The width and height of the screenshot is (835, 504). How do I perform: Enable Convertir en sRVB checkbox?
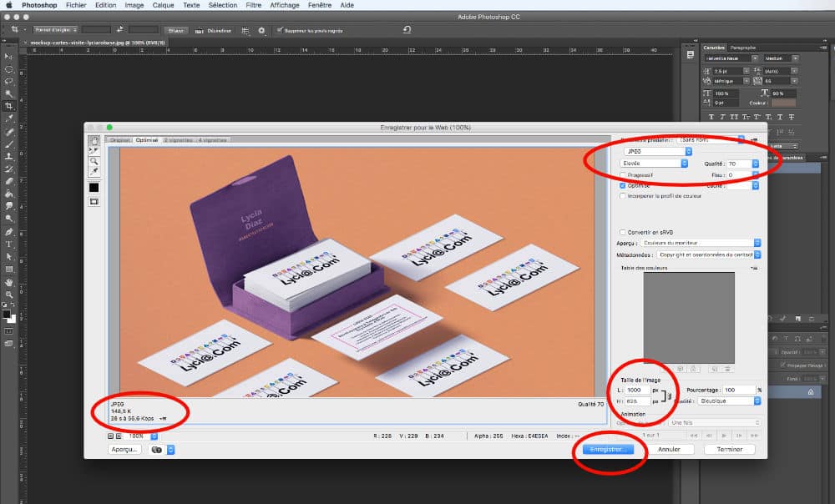click(623, 232)
